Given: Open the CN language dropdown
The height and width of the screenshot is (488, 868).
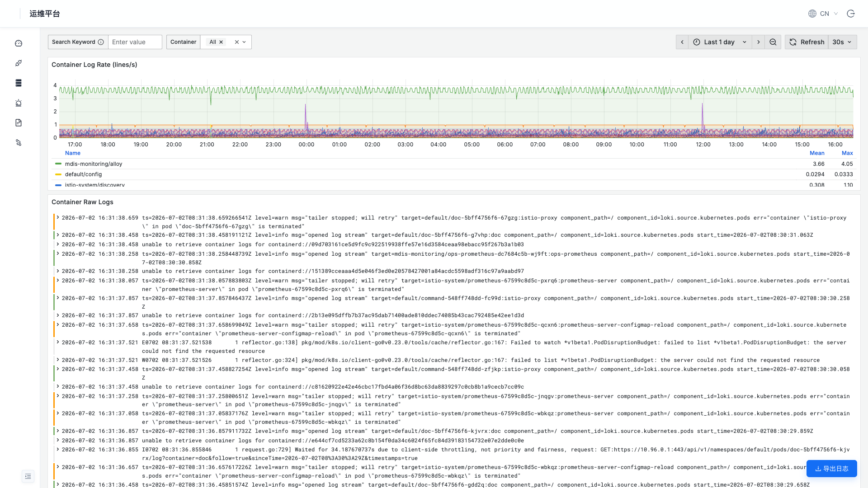Looking at the screenshot, I should (x=829, y=14).
